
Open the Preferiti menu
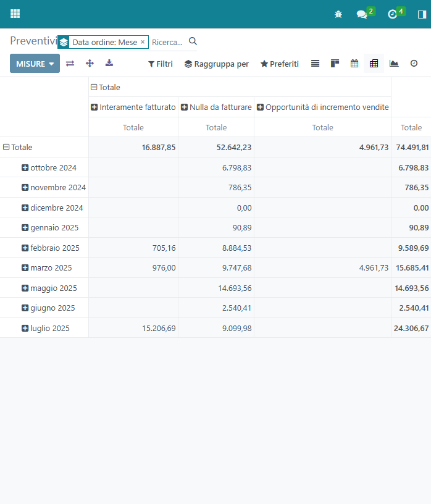(x=279, y=64)
